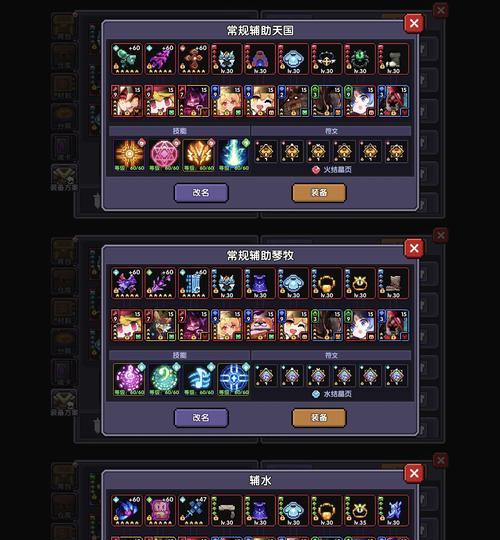Click first hero portrait in 常规辅助天国 row

click(x=127, y=101)
